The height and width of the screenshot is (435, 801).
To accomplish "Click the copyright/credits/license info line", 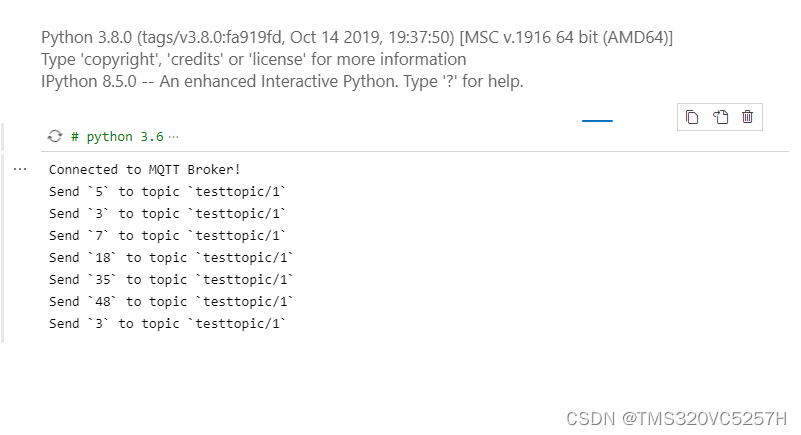I will click(x=254, y=59).
